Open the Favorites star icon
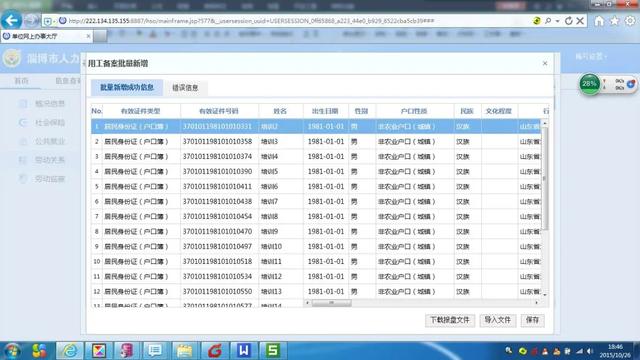Viewport: 640px width, 360px height. (x=614, y=21)
